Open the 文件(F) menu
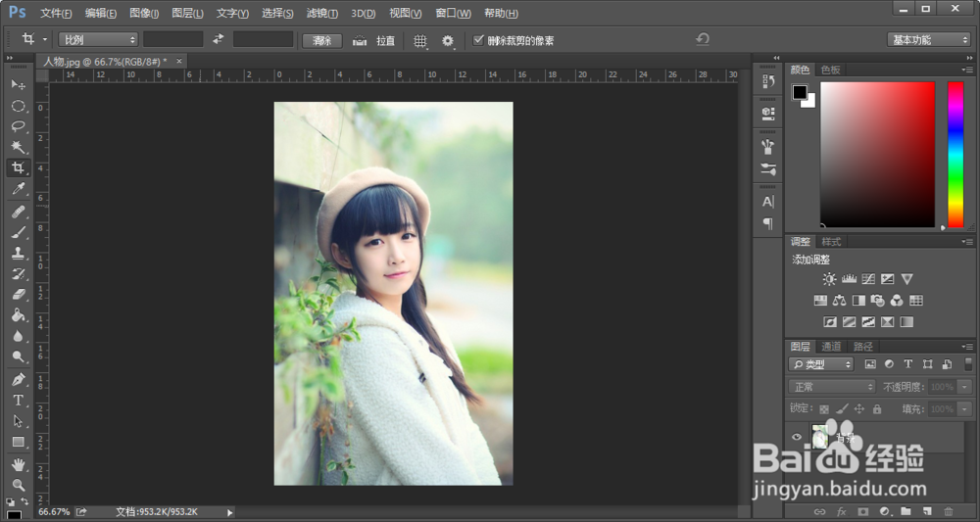980x522 pixels. pyautogui.click(x=56, y=13)
